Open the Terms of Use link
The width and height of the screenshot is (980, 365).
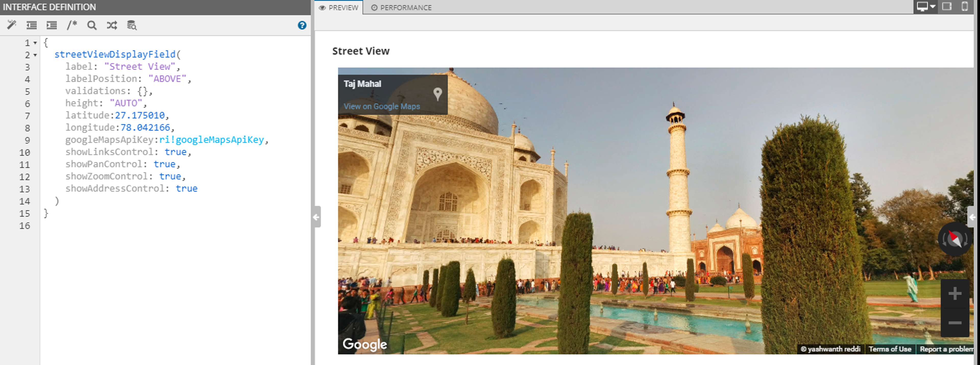(890, 349)
